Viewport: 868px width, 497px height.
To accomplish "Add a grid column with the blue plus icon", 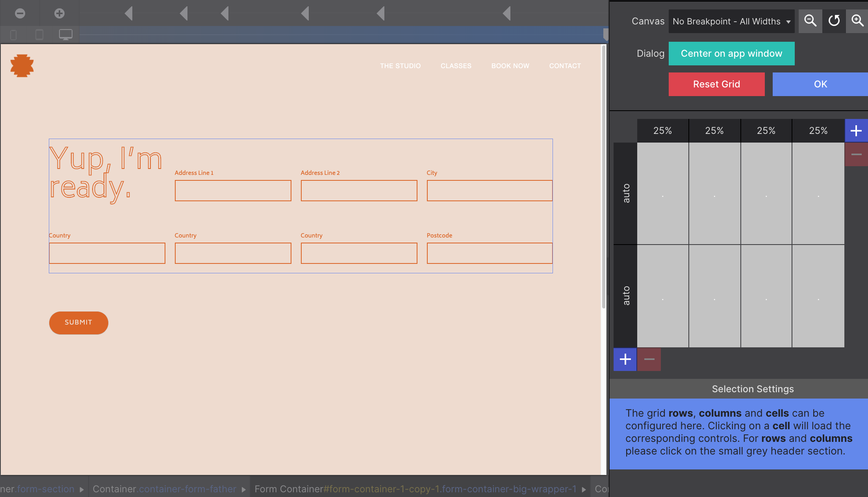I will click(x=856, y=130).
